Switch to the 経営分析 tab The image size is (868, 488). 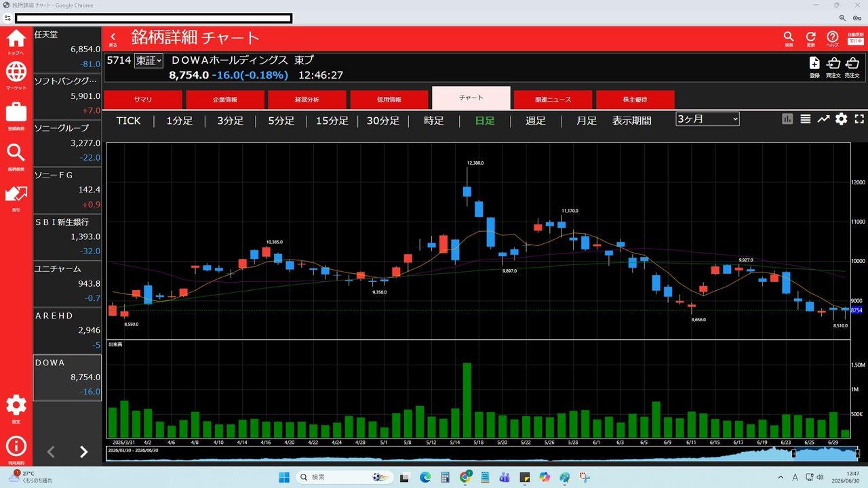307,99
